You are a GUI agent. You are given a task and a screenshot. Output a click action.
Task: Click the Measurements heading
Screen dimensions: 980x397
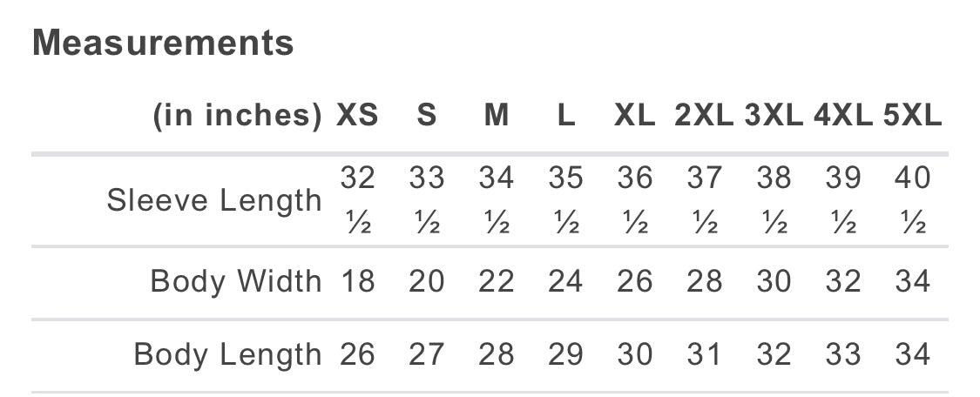(x=163, y=43)
